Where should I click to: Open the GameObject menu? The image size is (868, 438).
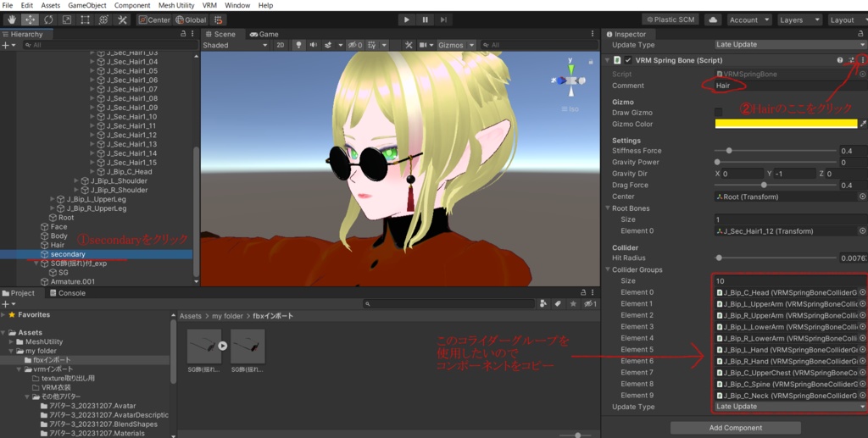87,5
